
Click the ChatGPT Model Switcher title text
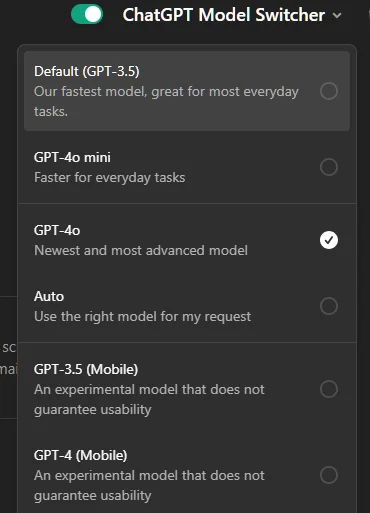tap(224, 15)
